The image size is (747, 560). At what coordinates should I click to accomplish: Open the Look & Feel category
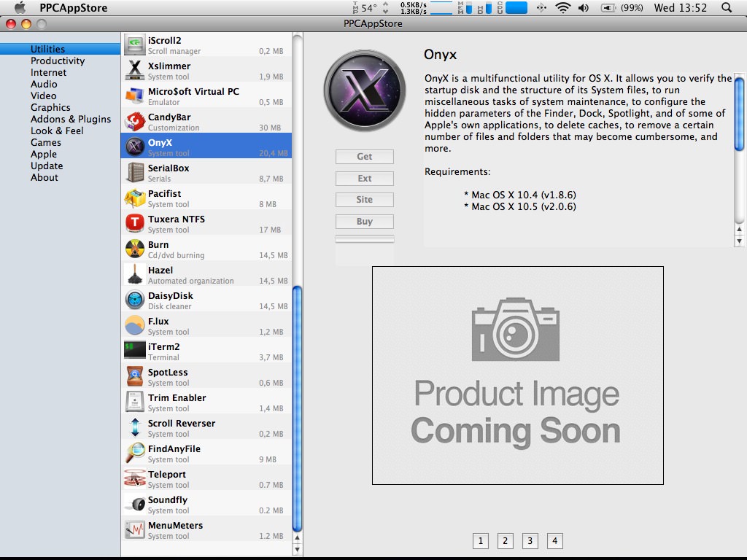[57, 131]
